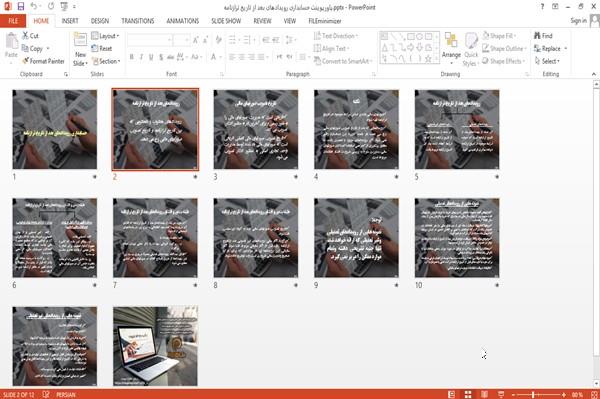Toggle Underline formatting
Viewport: 600px width, 399px height.
(x=151, y=57)
